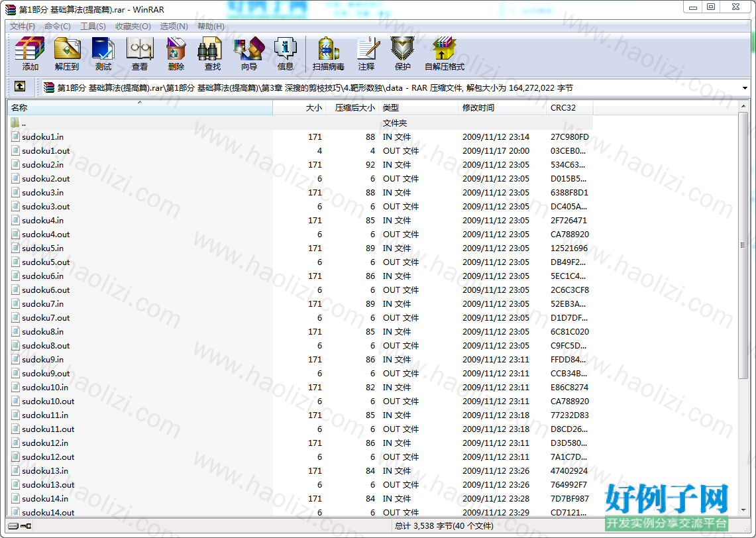Screen dimensions: 756x538
Task: Select the sudoku9.in file
Action: [x=42, y=359]
